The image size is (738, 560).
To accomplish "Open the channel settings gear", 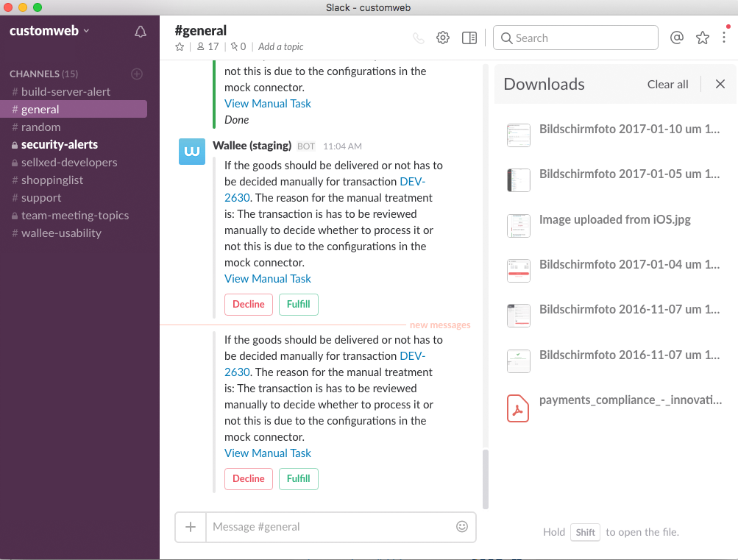I will (442, 37).
